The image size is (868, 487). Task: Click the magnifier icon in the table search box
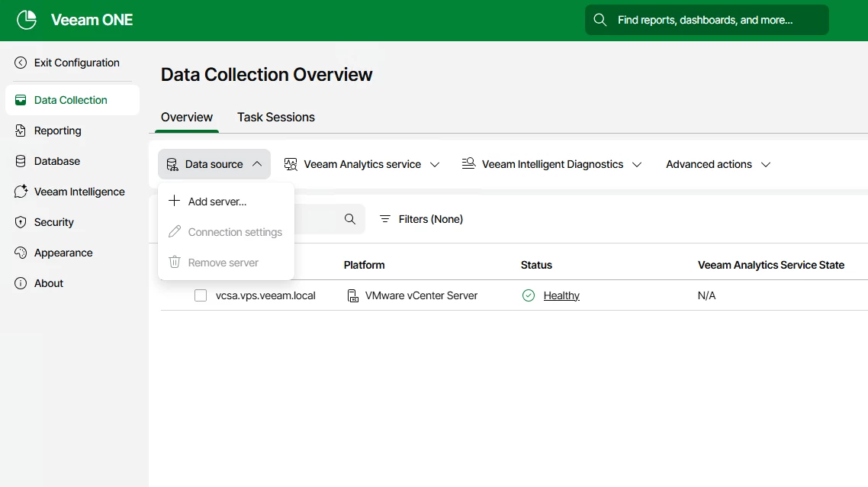[350, 219]
